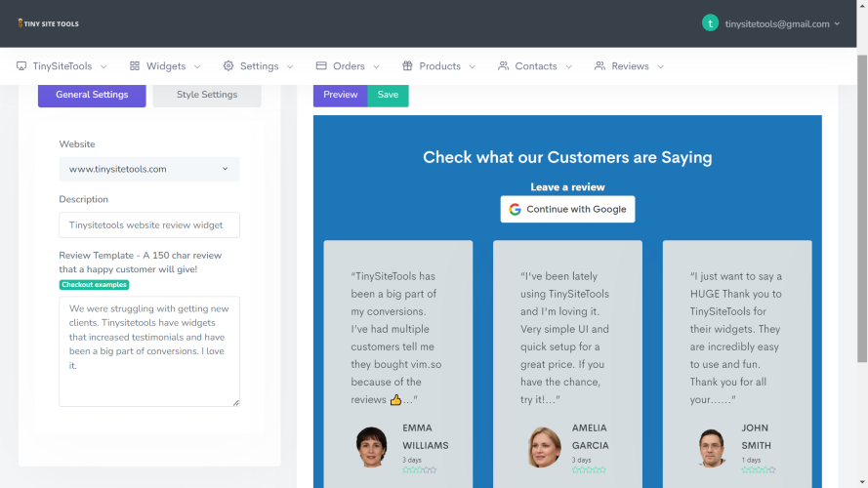Click the green user avatar icon
This screenshot has height=488, width=868.
point(710,23)
